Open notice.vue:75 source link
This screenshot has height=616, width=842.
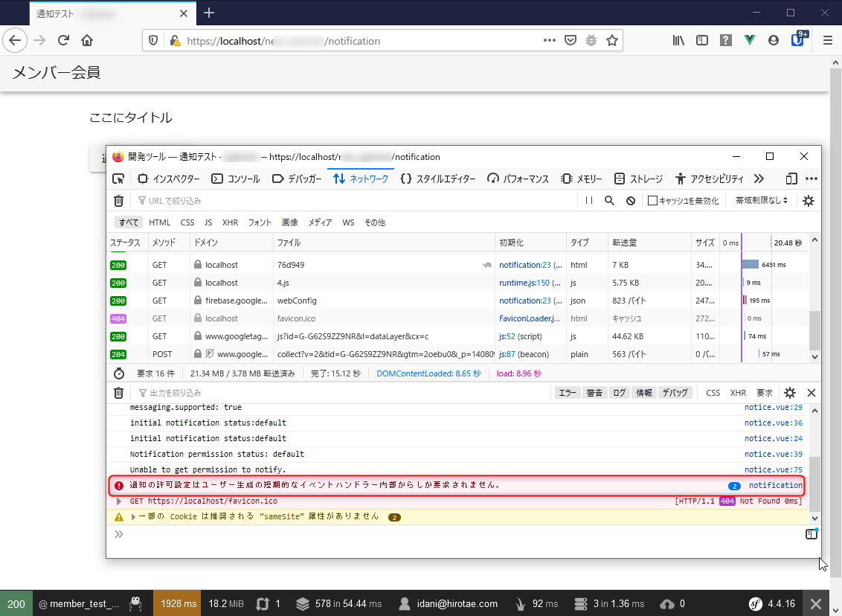(774, 469)
